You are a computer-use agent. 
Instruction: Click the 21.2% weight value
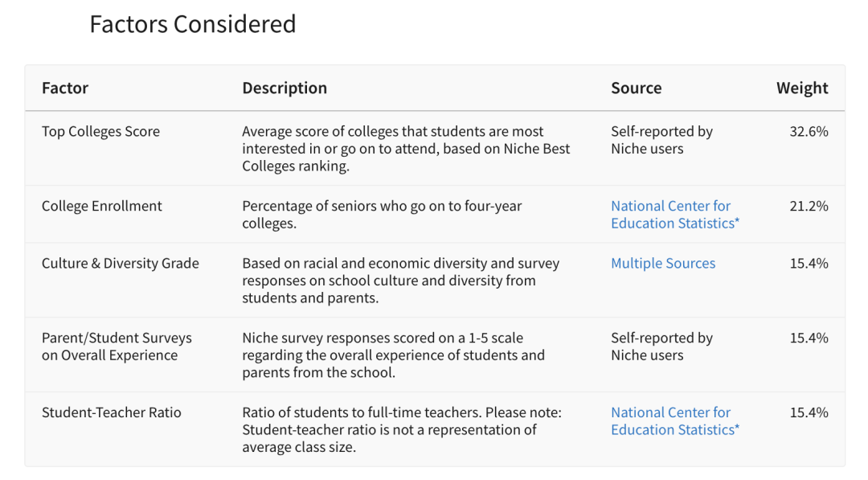(809, 207)
